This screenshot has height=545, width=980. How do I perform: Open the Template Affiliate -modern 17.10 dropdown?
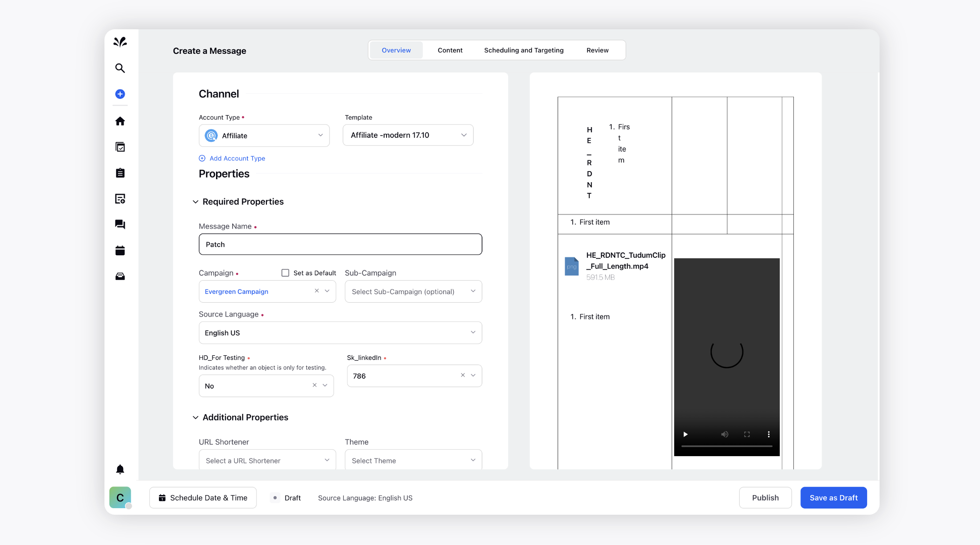coord(408,135)
